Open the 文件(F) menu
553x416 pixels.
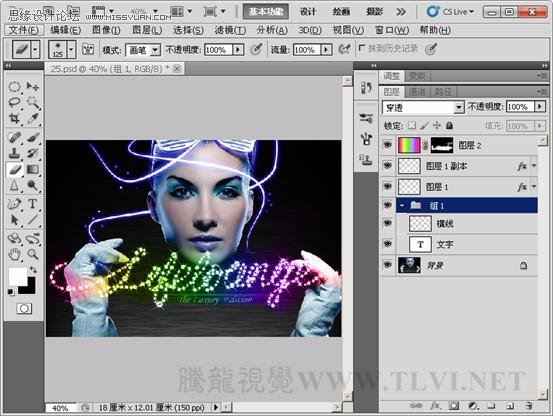(24, 30)
